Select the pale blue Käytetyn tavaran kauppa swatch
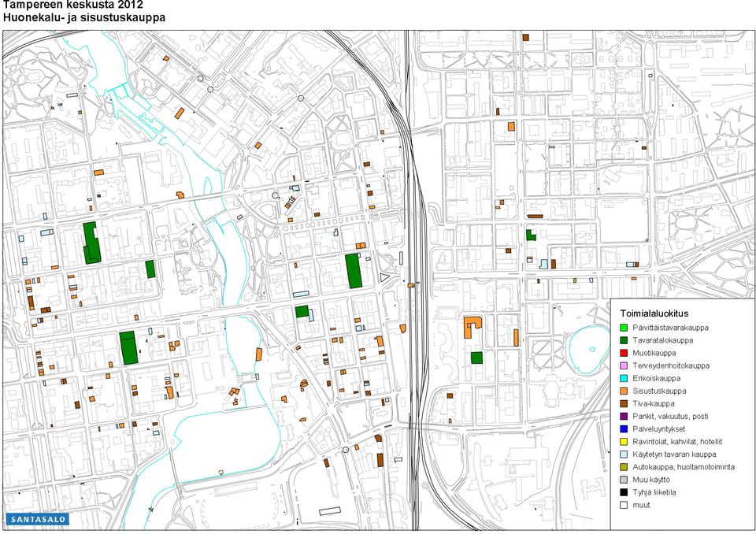Screen dimensions: 756x534 [624, 454]
